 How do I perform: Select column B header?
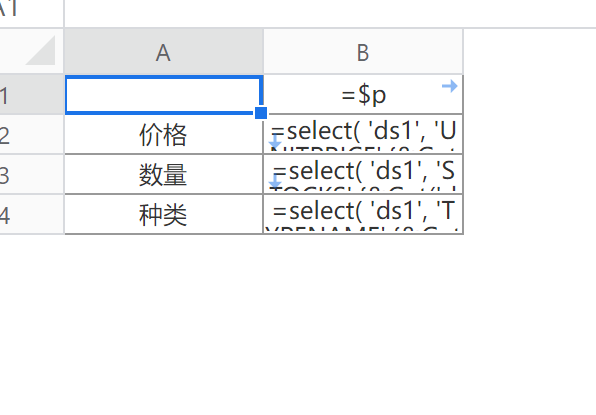363,52
